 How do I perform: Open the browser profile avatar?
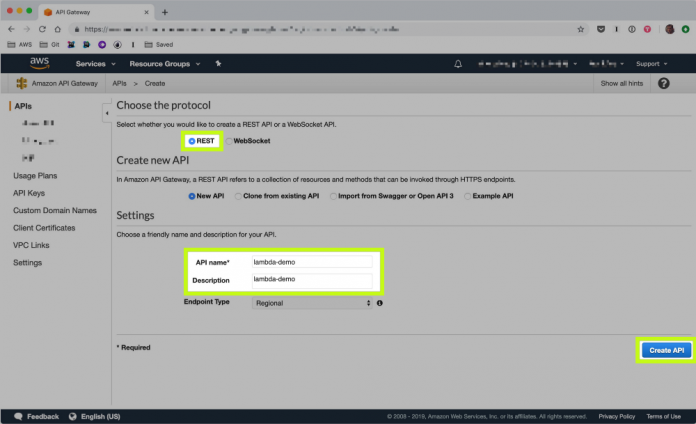pos(670,29)
